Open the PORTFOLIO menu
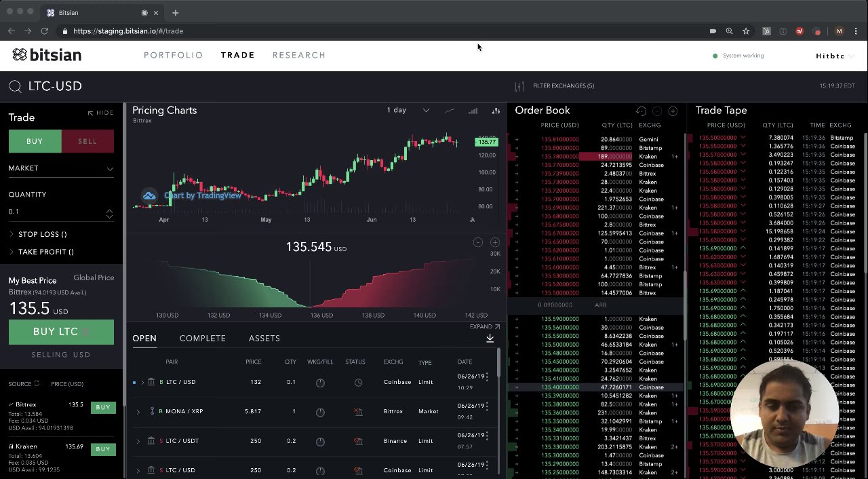The image size is (868, 479). point(174,55)
